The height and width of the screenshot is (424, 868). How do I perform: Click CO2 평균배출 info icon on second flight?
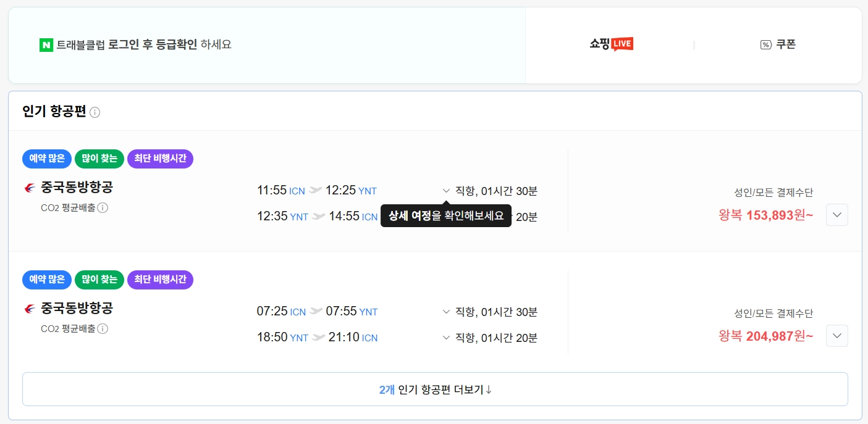tap(103, 329)
